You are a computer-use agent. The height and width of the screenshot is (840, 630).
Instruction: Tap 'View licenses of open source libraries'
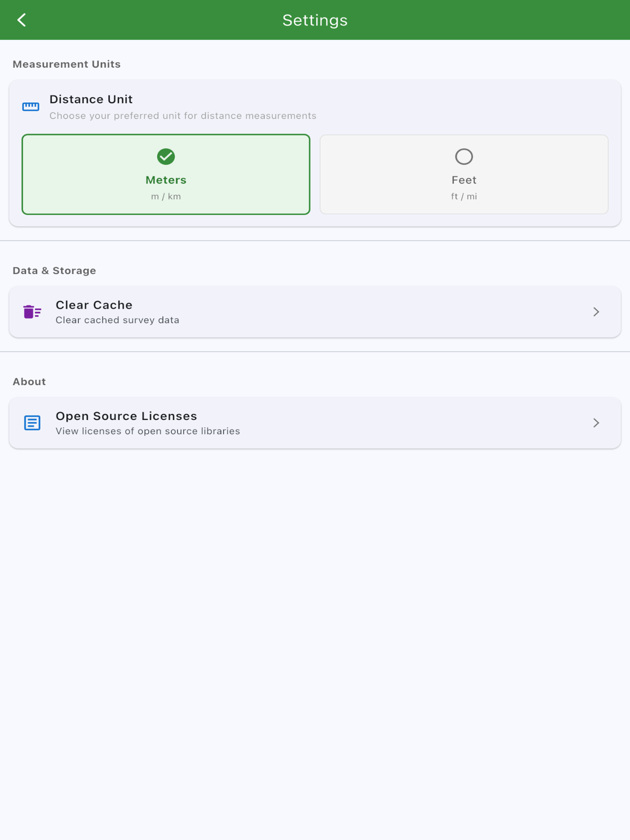[148, 431]
